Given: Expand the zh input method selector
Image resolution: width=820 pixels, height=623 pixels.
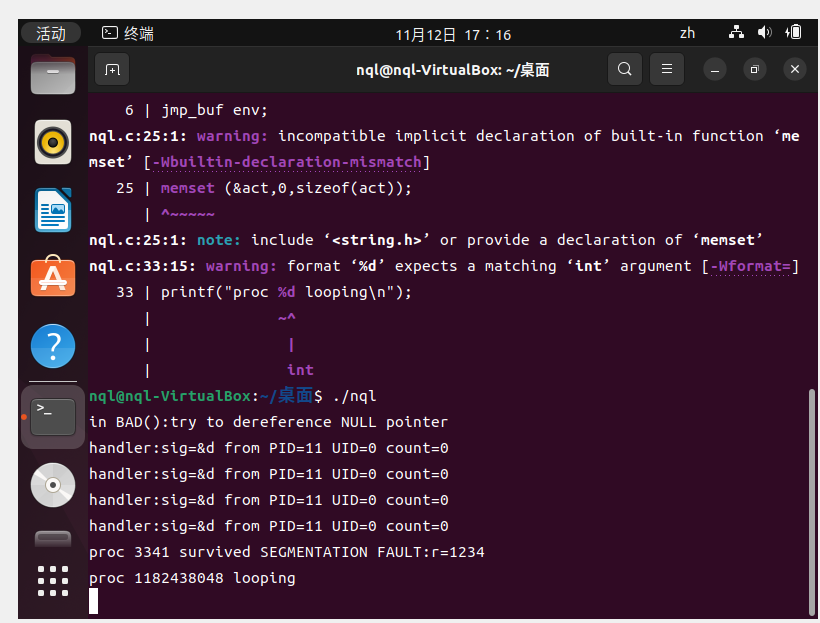Looking at the screenshot, I should 687,33.
